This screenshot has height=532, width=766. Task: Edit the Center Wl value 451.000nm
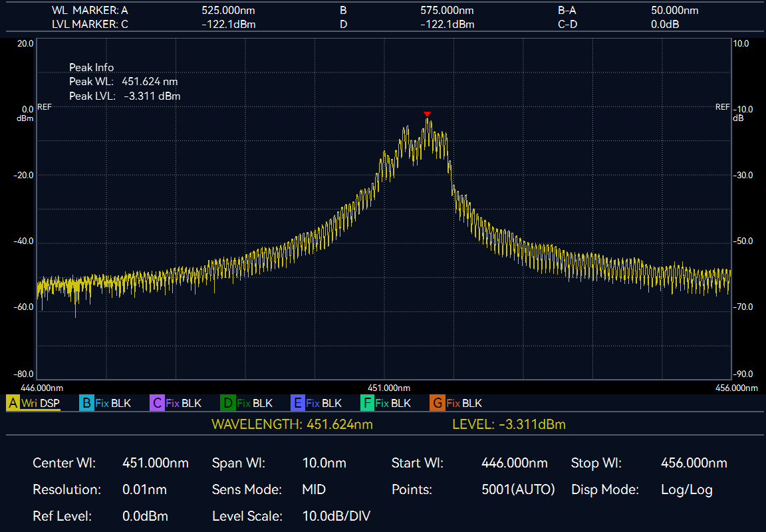coord(156,463)
